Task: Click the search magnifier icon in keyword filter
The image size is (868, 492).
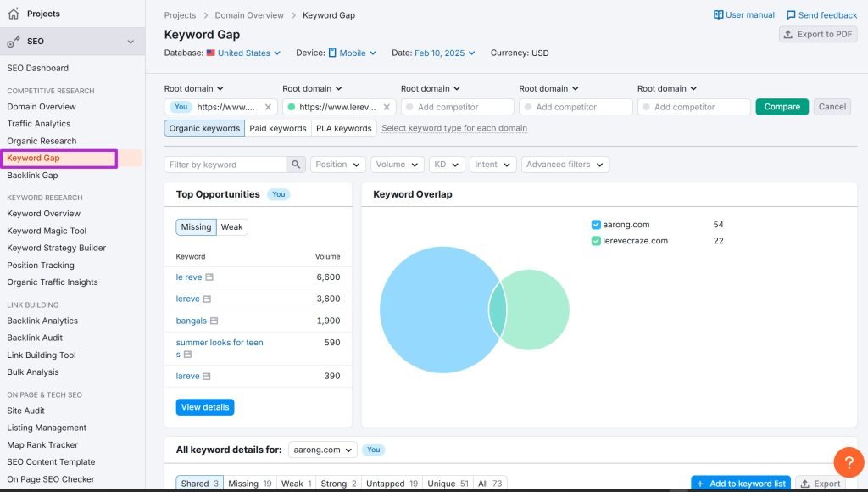Action: [296, 165]
